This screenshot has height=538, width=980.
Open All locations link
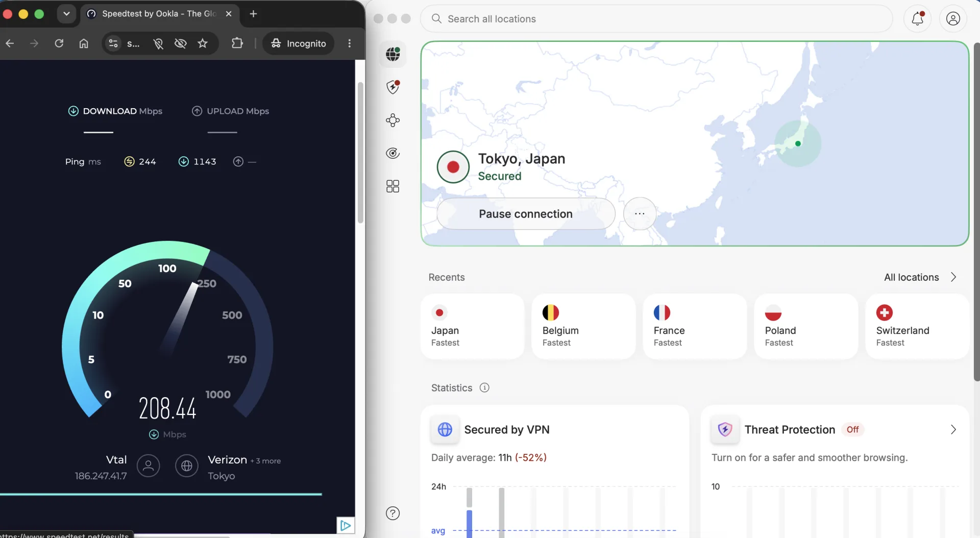911,277
